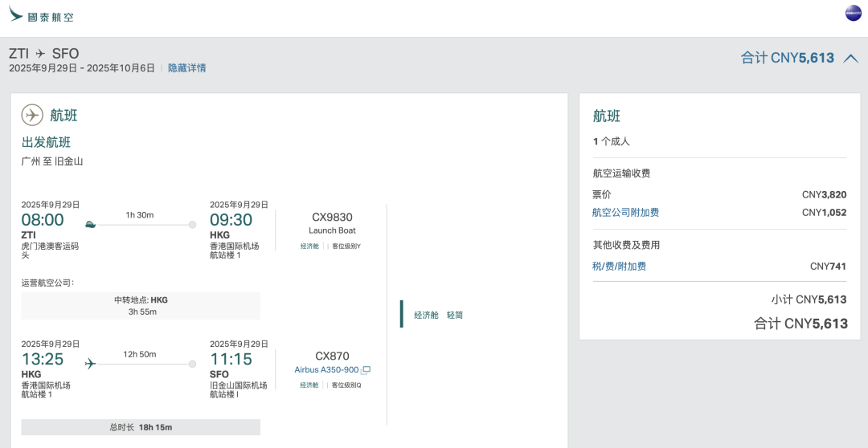The image size is (868, 448).
Task: Click the 12h 50m flight duration
Action: click(x=140, y=354)
